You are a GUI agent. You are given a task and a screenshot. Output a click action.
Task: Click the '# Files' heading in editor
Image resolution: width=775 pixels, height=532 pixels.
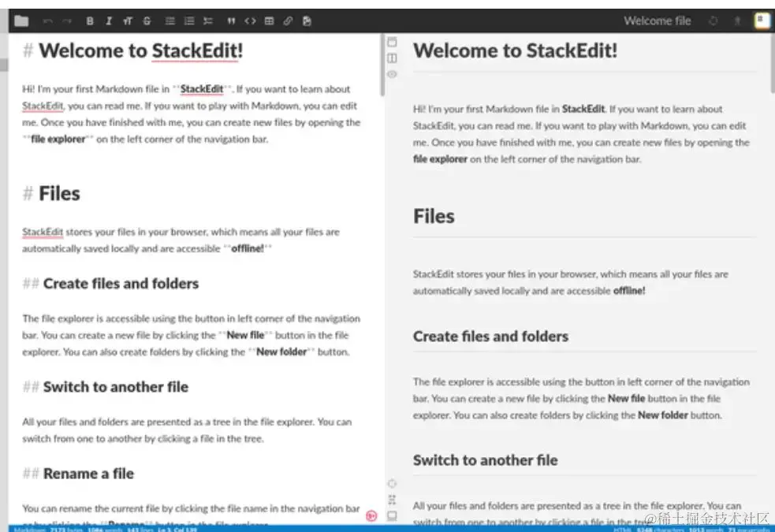click(x=51, y=194)
